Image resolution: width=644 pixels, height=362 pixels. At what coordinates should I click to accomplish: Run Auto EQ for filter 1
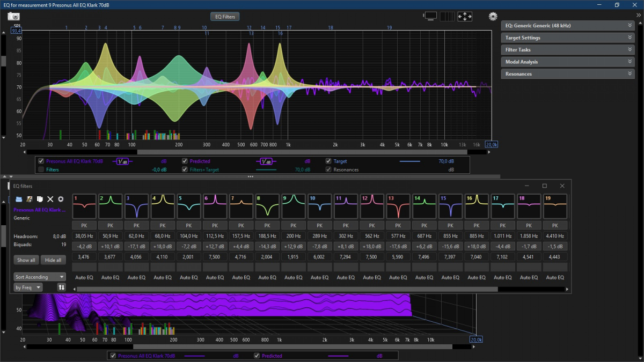pos(84,277)
